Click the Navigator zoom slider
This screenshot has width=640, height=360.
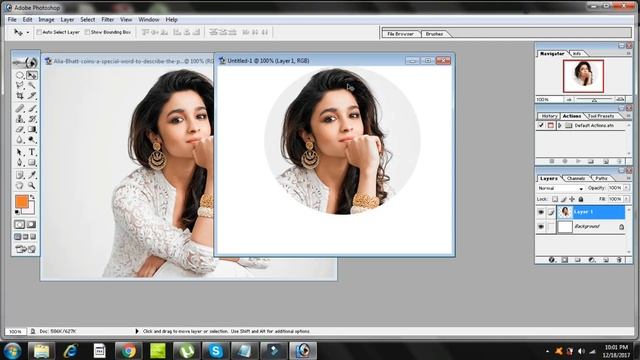point(594,99)
